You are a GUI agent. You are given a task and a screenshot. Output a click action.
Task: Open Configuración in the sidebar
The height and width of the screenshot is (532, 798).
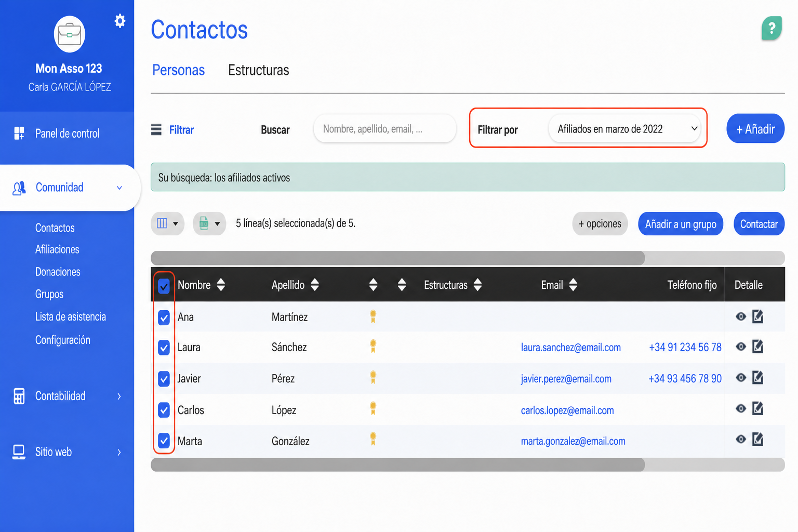click(x=63, y=340)
